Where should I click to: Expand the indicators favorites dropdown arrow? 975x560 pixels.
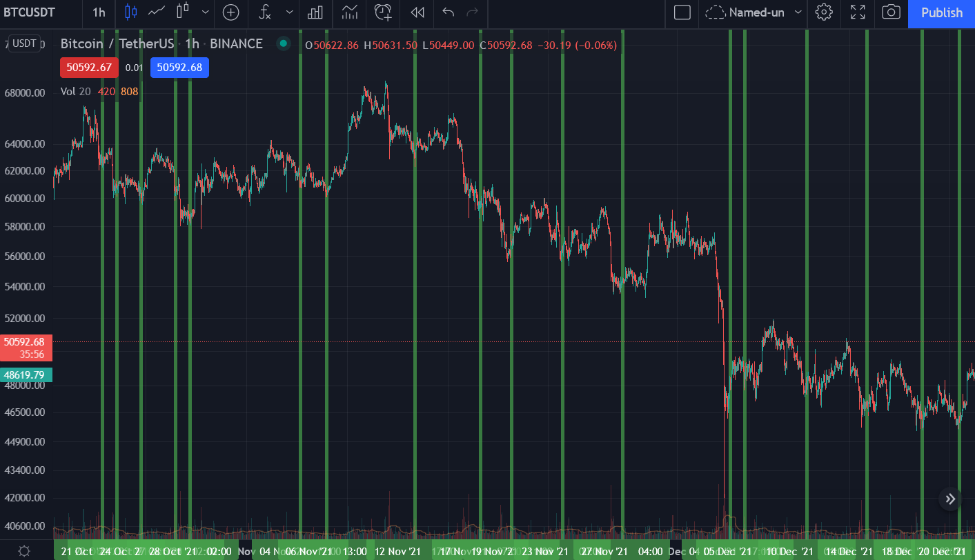coord(289,12)
